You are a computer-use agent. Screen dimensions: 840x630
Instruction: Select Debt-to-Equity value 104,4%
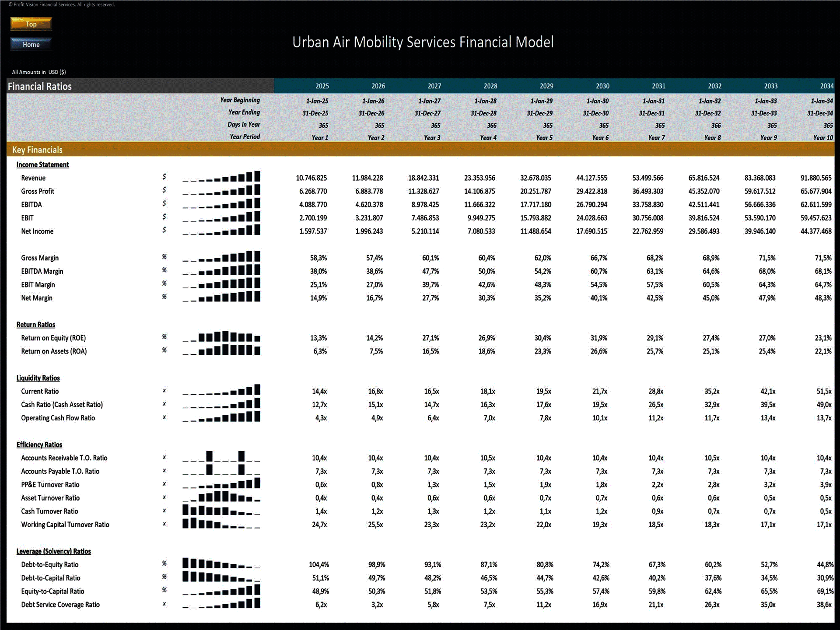point(319,565)
